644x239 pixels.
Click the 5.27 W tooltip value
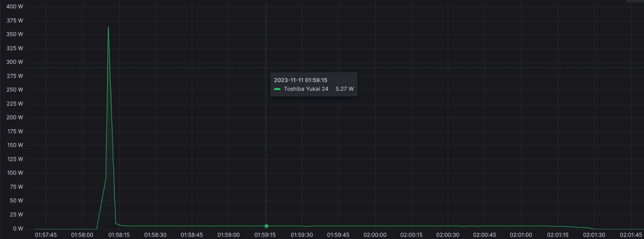[345, 89]
